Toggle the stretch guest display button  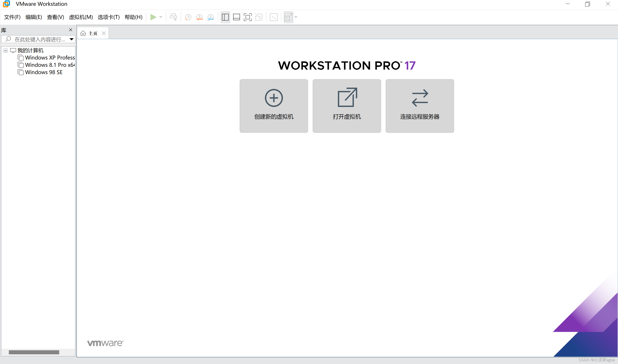(288, 17)
